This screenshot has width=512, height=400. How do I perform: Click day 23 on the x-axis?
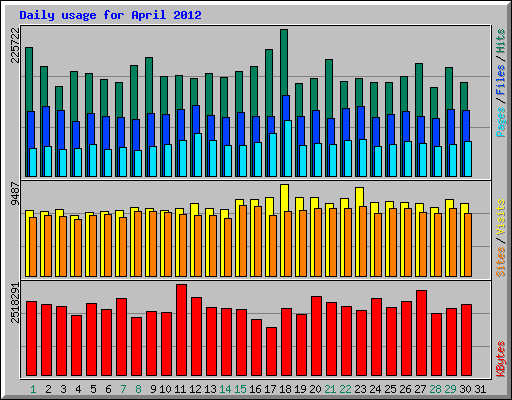[x=360, y=389]
